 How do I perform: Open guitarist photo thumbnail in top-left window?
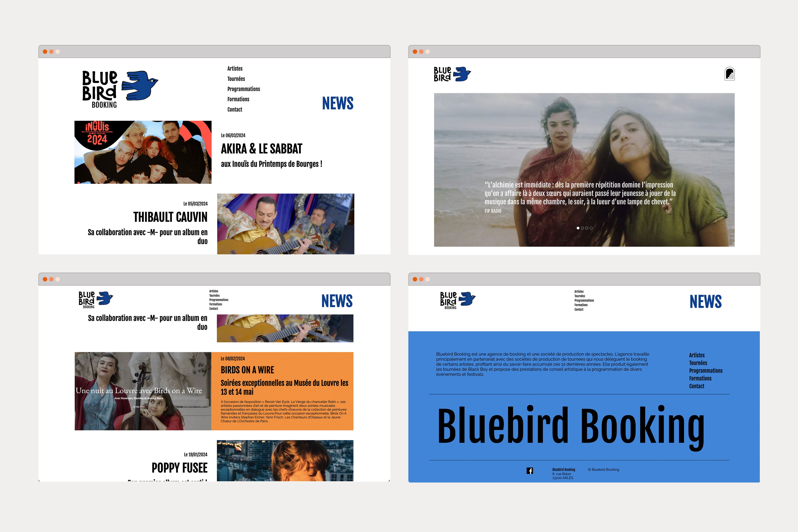click(x=286, y=224)
